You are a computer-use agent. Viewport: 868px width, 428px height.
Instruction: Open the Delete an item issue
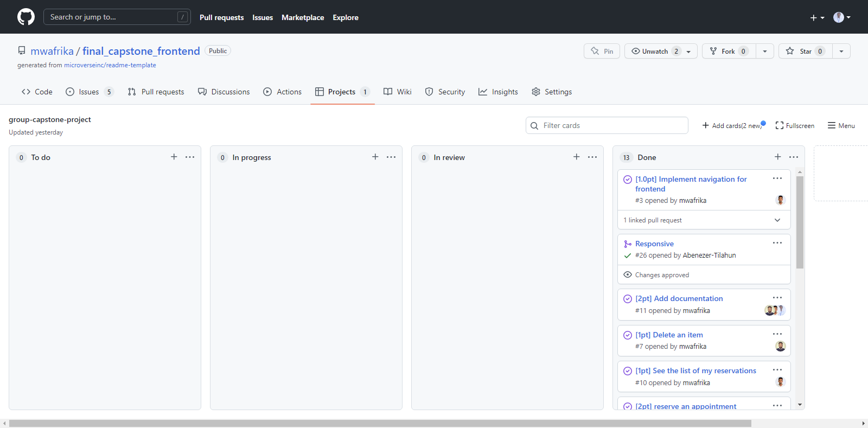coord(669,335)
